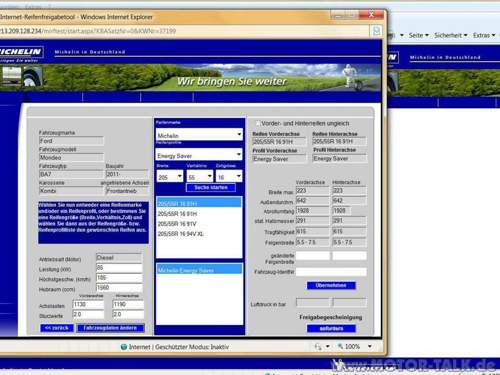This screenshot has width=500, height=375.
Task: Click the 'Übernehmen' button
Action: coord(331,286)
